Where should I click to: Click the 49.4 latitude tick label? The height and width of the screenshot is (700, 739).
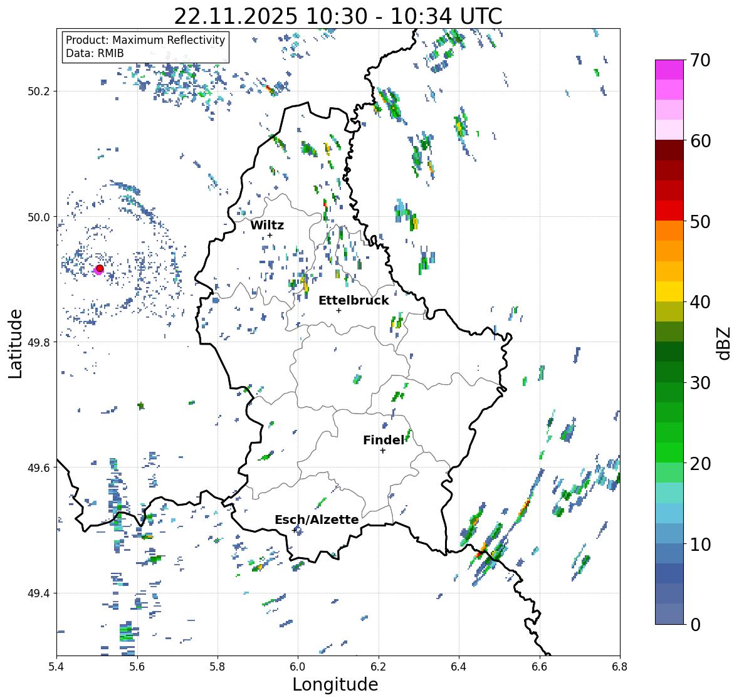[x=39, y=593]
